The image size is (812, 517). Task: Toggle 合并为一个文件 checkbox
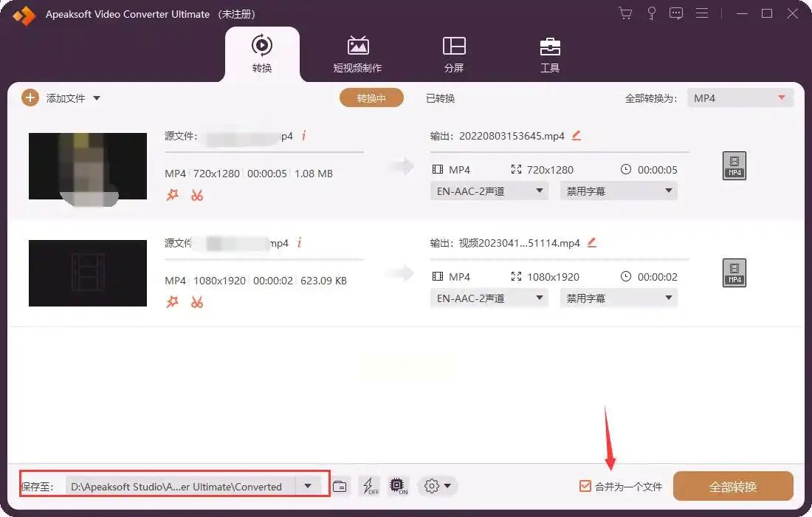coord(585,486)
